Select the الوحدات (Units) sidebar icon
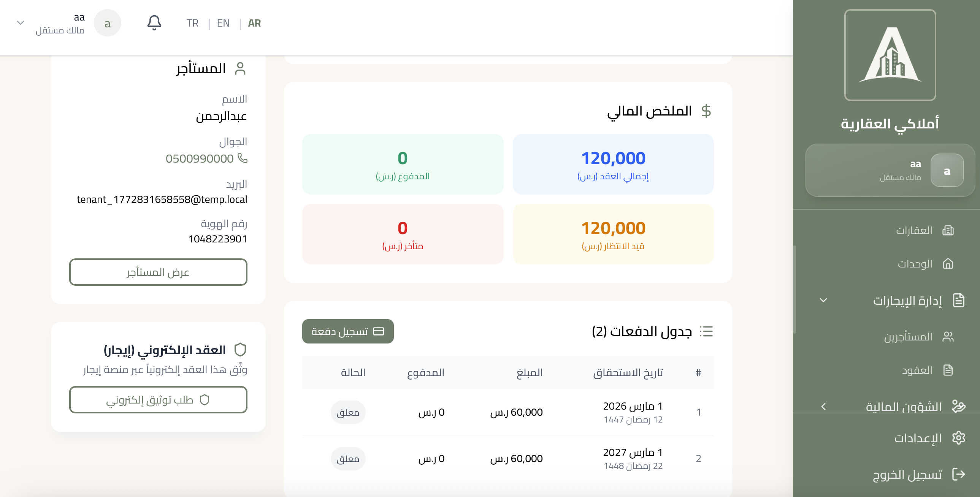Viewport: 980px width, 497px height. 948,264
